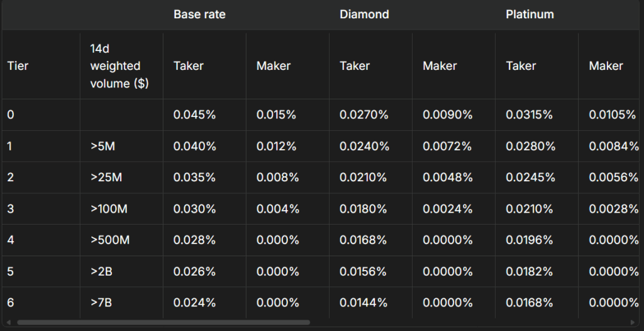Select the >7B volume cell
The width and height of the screenshot is (644, 331).
pyautogui.click(x=103, y=303)
